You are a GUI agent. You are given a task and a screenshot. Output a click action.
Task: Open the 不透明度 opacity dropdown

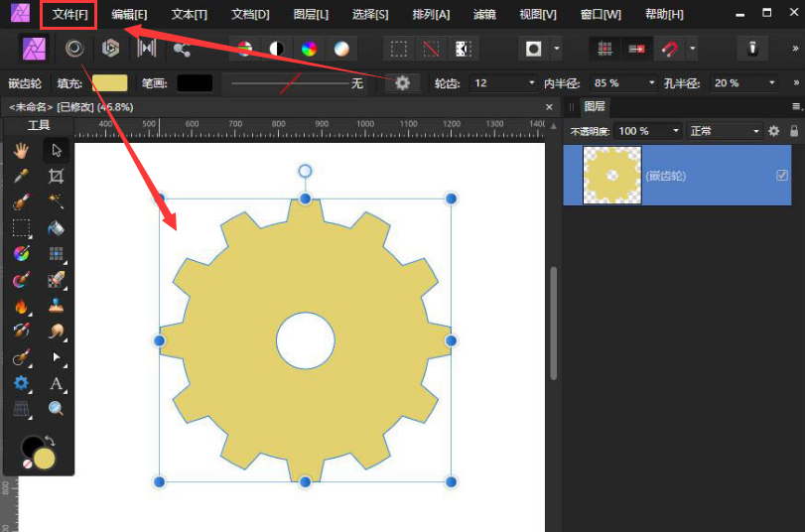click(676, 131)
